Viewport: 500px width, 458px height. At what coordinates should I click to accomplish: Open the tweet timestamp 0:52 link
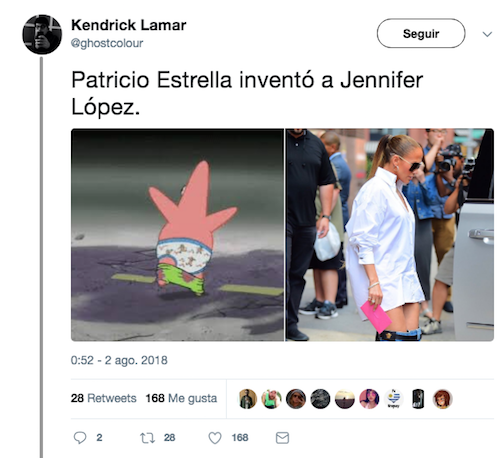(119, 360)
